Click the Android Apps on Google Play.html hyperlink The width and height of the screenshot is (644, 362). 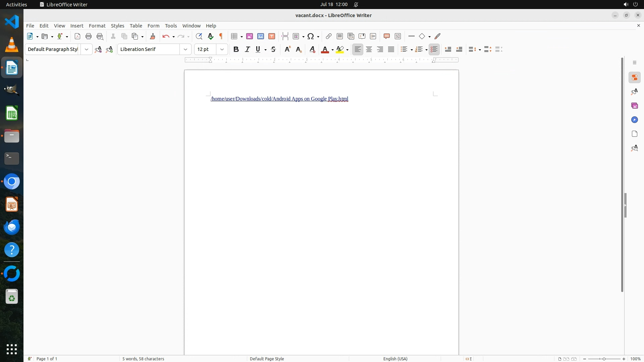tap(279, 99)
